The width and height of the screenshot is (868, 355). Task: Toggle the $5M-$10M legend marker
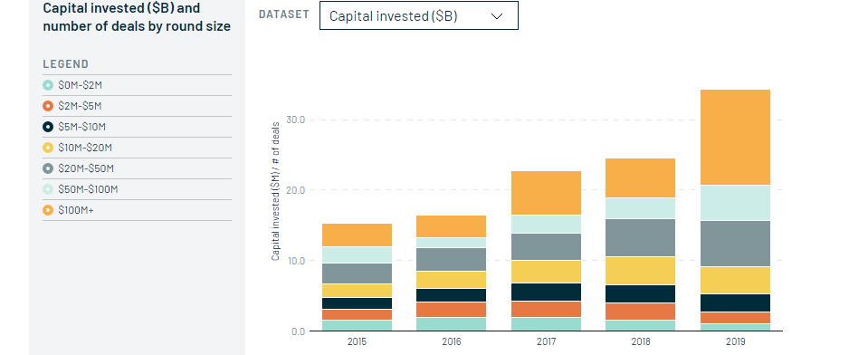tap(48, 127)
